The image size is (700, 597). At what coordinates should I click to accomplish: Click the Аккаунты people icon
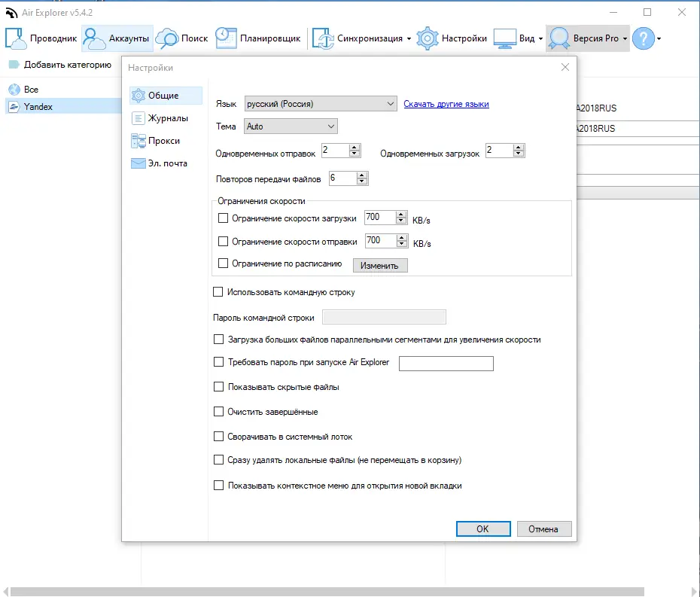(94, 38)
